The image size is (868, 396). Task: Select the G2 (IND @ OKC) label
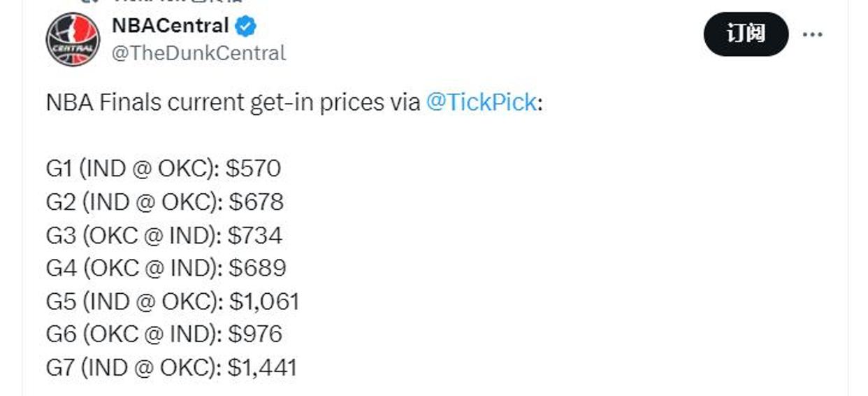(134, 202)
